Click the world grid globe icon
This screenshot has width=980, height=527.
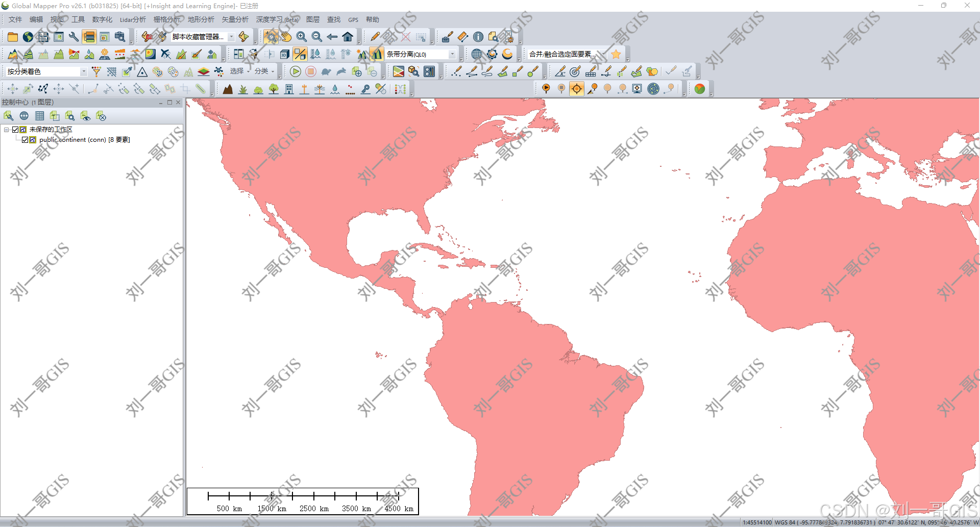[477, 54]
